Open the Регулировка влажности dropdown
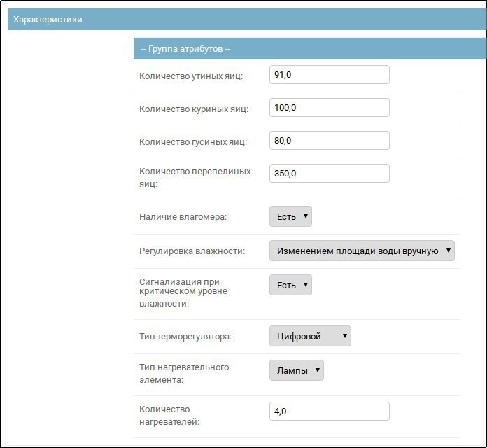This screenshot has height=448, width=487. click(362, 251)
